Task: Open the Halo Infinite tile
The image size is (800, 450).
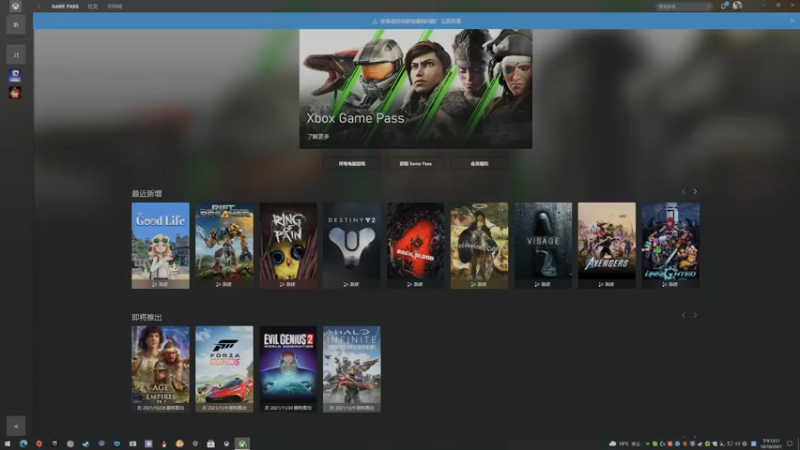Action: [x=352, y=369]
